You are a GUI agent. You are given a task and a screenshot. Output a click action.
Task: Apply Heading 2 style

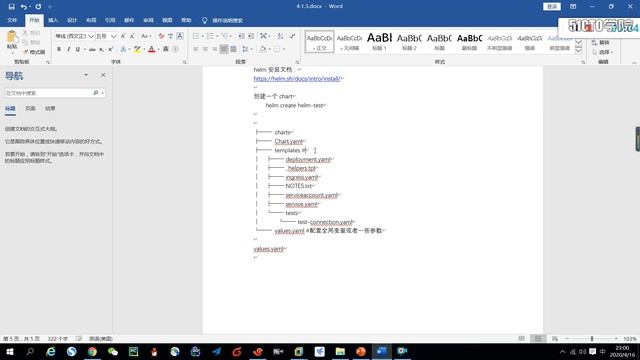pos(409,42)
